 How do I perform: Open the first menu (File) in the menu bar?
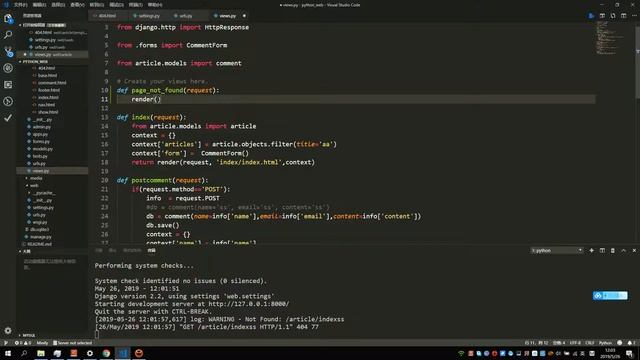20,5
